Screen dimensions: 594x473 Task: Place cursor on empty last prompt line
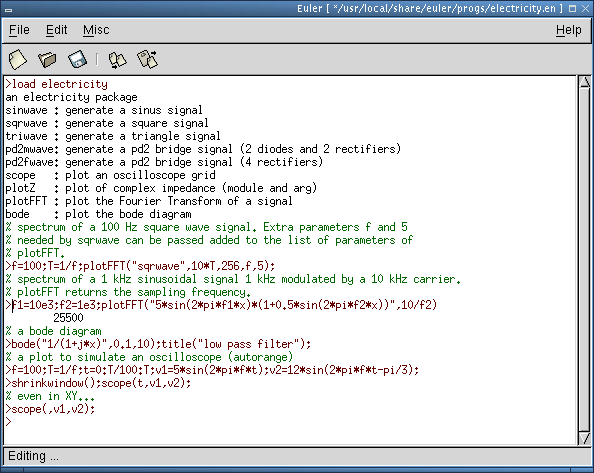(290, 422)
